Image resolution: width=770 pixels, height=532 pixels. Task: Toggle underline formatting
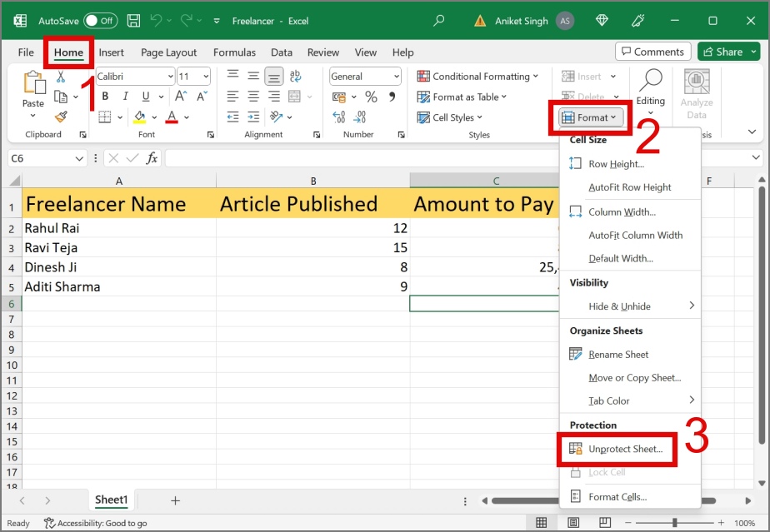[x=145, y=96]
